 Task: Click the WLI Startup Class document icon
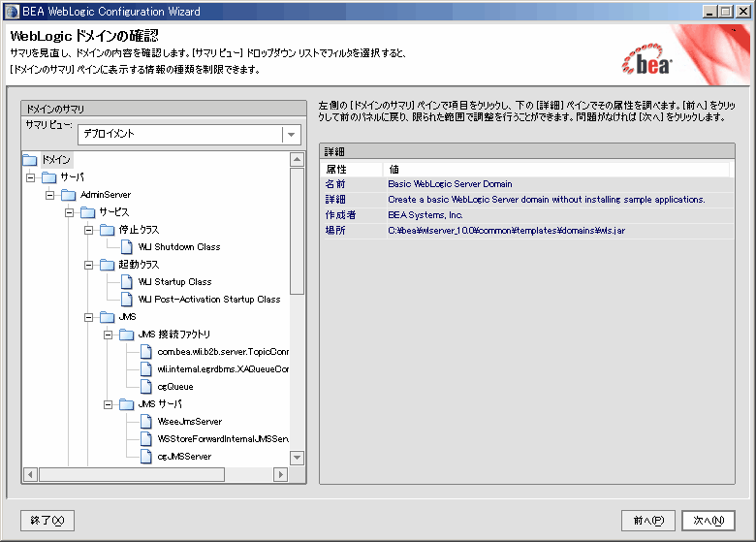pos(127,281)
